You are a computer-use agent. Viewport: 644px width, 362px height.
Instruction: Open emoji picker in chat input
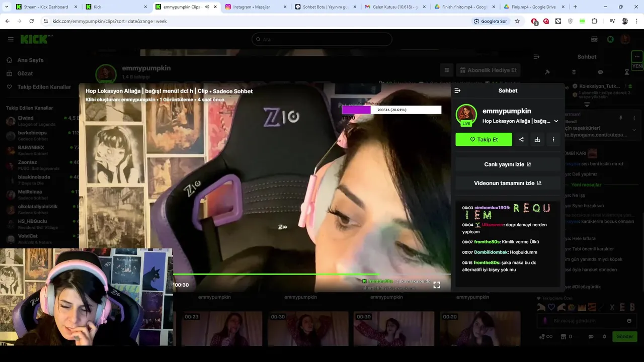click(x=629, y=321)
